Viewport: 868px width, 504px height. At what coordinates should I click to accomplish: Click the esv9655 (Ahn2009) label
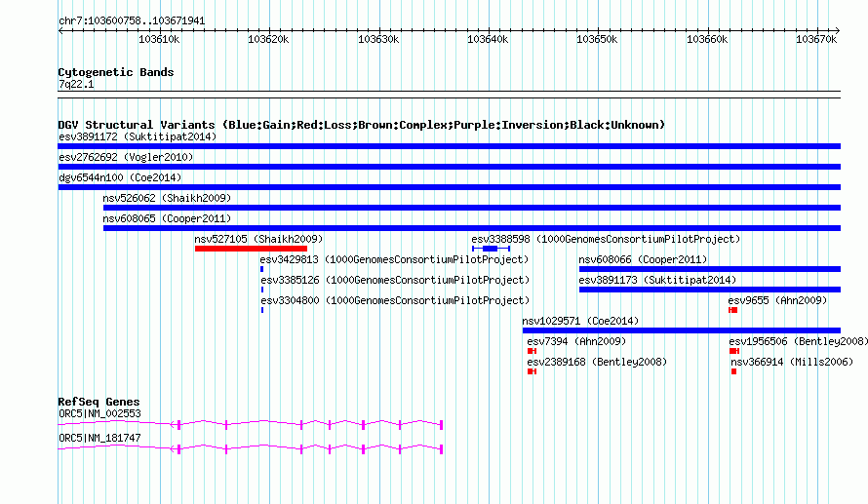777,300
